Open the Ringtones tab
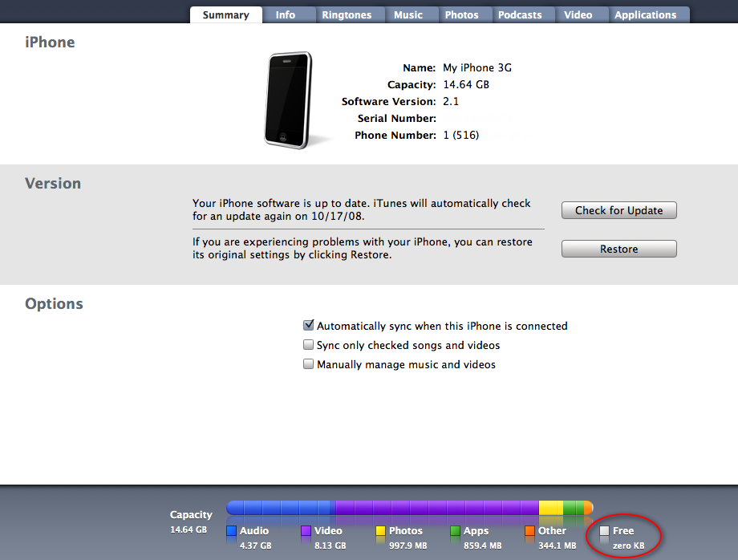 (347, 14)
